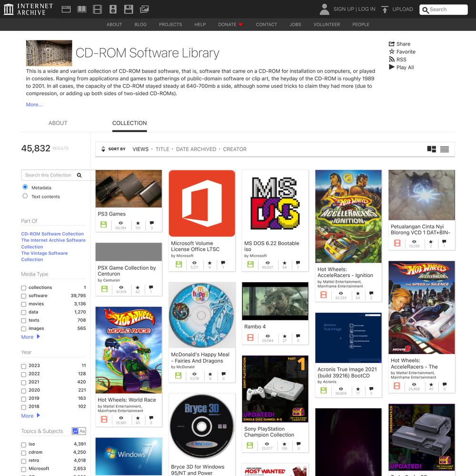
Task: Check the software media type checkbox
Action: (x=24, y=296)
